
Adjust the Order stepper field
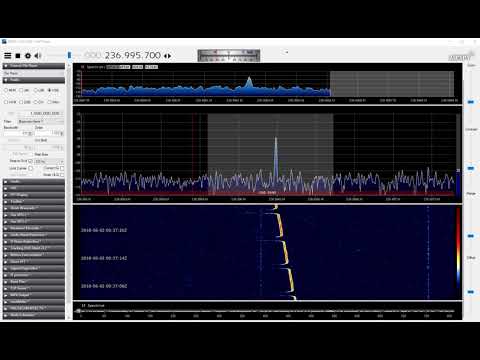point(49,133)
